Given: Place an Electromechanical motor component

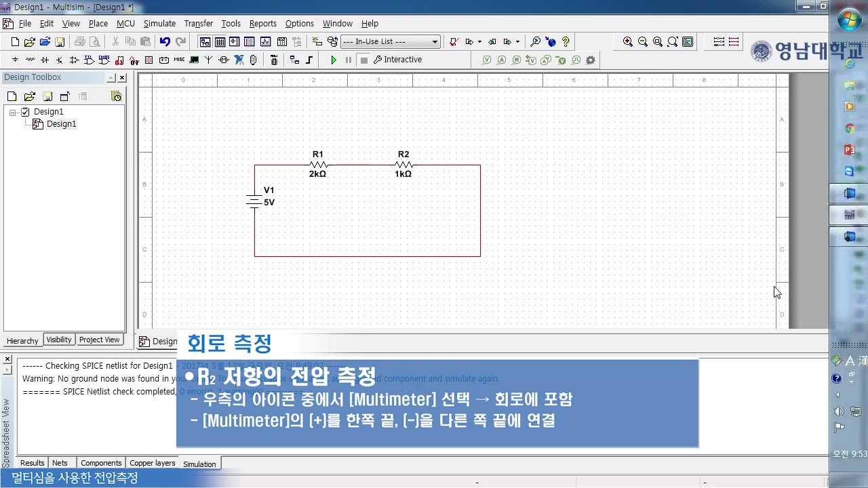Looking at the screenshot, I should (224, 60).
